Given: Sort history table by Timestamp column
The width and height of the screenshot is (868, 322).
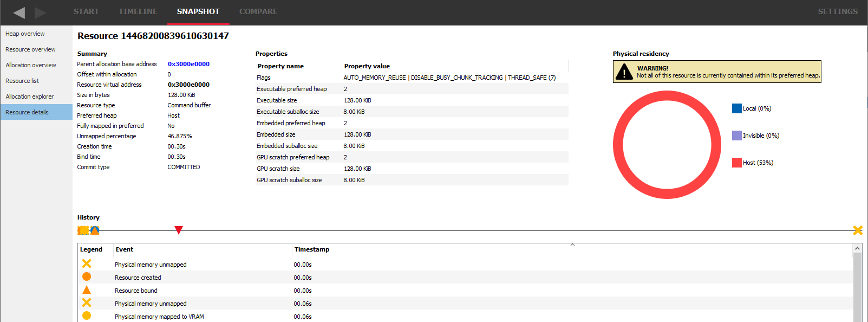Looking at the screenshot, I should click(x=312, y=249).
